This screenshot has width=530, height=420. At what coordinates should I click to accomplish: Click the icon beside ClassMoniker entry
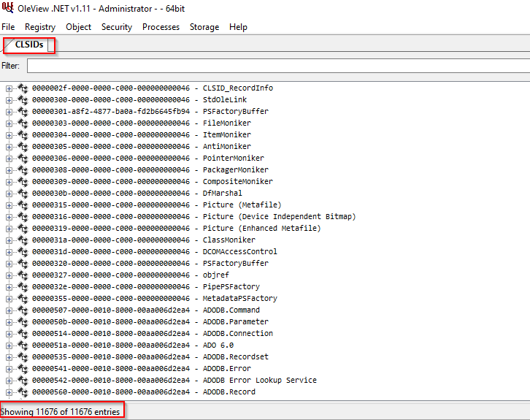tap(22, 240)
